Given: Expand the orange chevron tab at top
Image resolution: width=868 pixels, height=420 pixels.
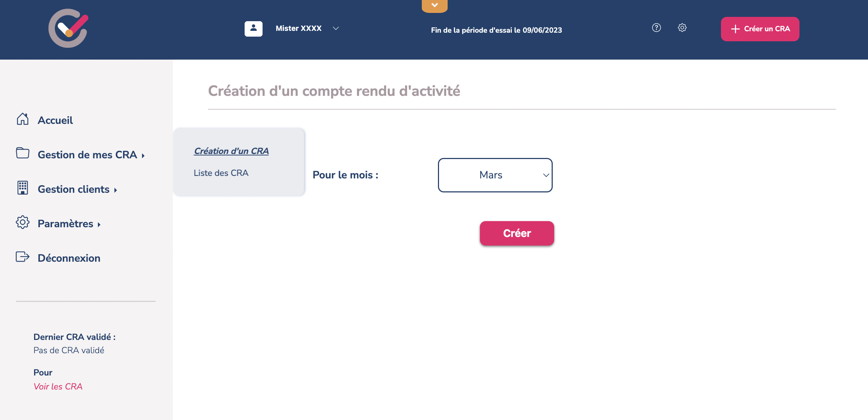Looking at the screenshot, I should tap(434, 5).
